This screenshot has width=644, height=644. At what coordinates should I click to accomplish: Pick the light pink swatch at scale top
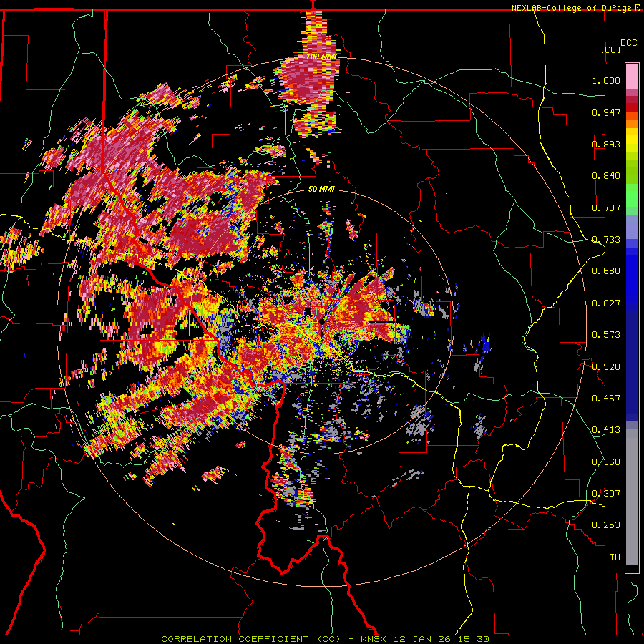tap(632, 76)
